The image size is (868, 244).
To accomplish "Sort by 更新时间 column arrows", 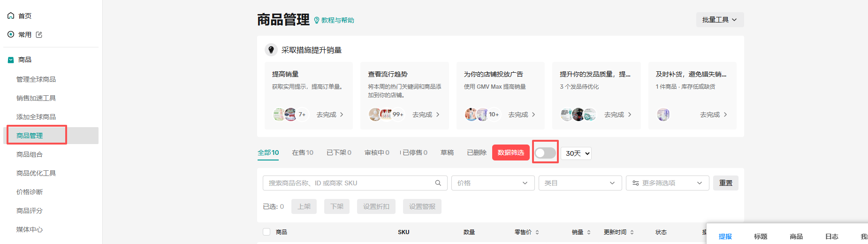I will 632,232.
